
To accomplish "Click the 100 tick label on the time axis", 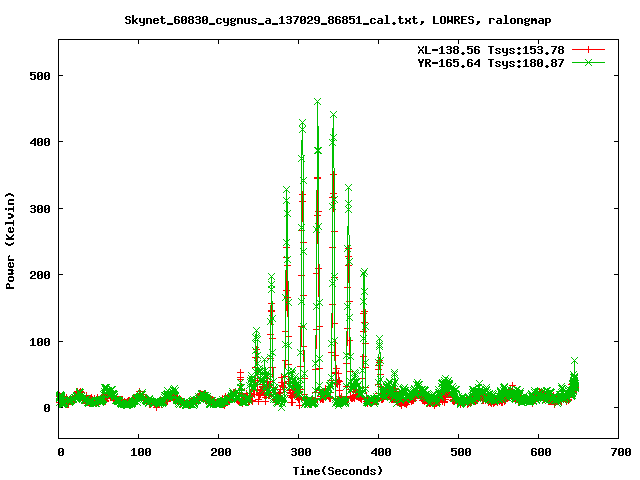I will coord(141,452).
